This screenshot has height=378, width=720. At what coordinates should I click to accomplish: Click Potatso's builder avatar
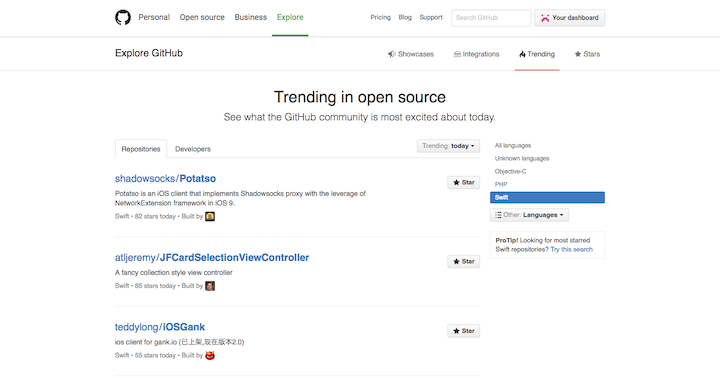[x=210, y=216]
